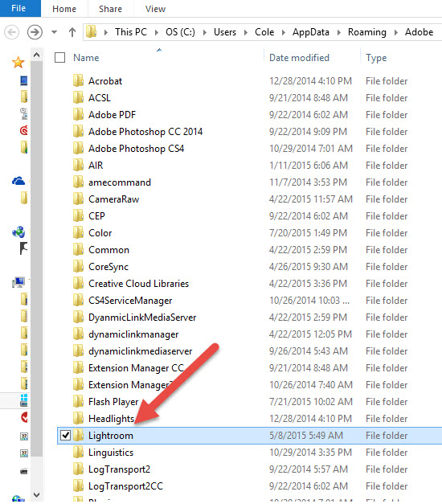The width and height of the screenshot is (442, 504).
Task: Select the Adobe PDF folder icon
Action: coord(78,114)
